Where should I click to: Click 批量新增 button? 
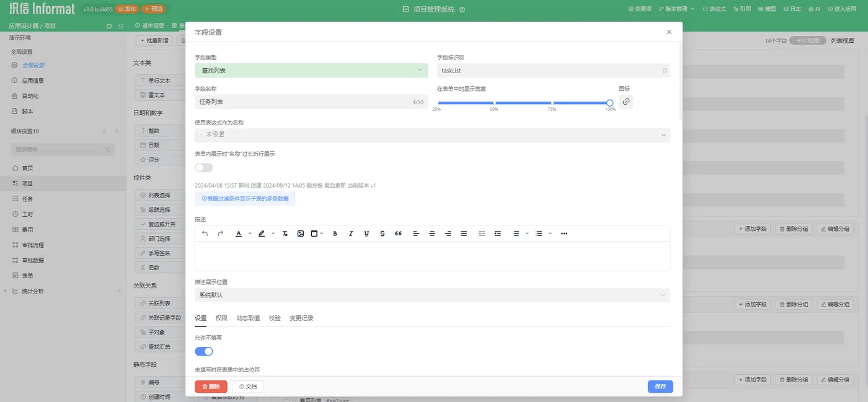154,40
